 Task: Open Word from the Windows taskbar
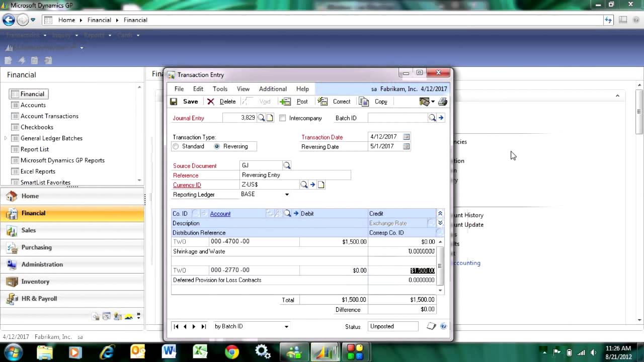(x=169, y=351)
